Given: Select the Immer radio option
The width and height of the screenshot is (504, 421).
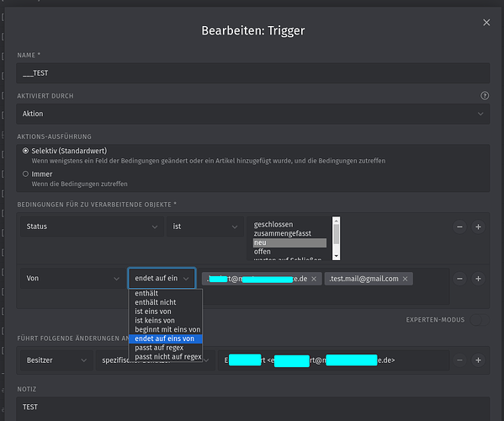Looking at the screenshot, I should pyautogui.click(x=26, y=174).
